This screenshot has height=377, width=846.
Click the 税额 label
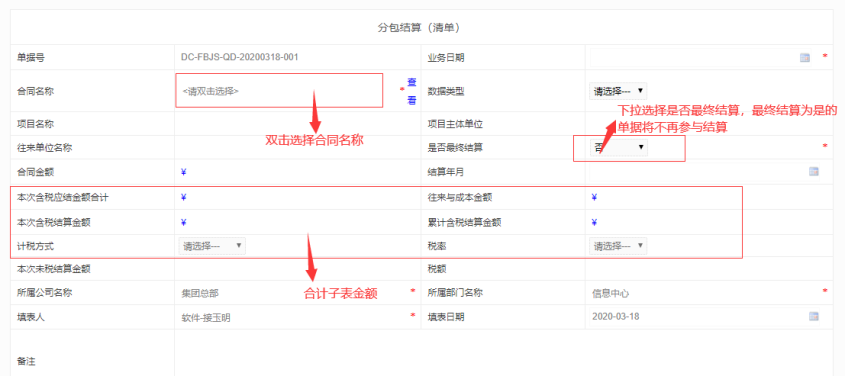point(436,268)
